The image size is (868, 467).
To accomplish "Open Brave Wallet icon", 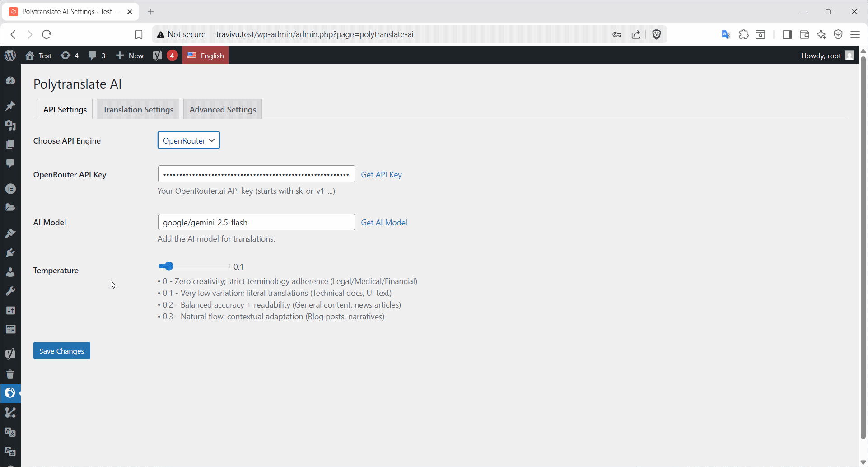I will coord(804,34).
